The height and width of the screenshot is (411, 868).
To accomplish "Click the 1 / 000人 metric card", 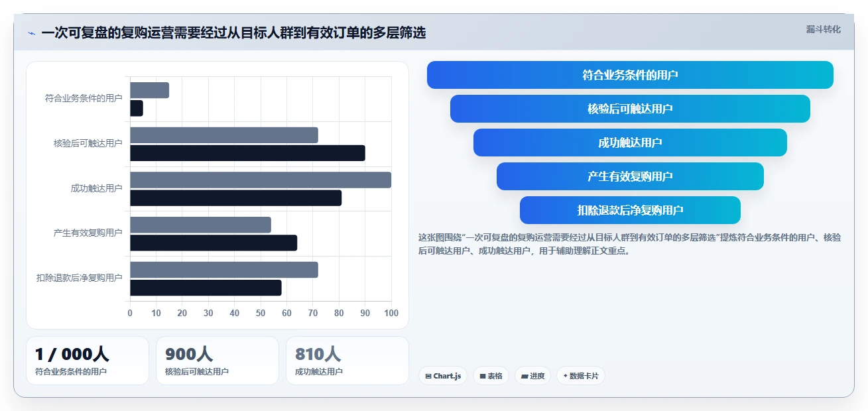I will [x=88, y=361].
